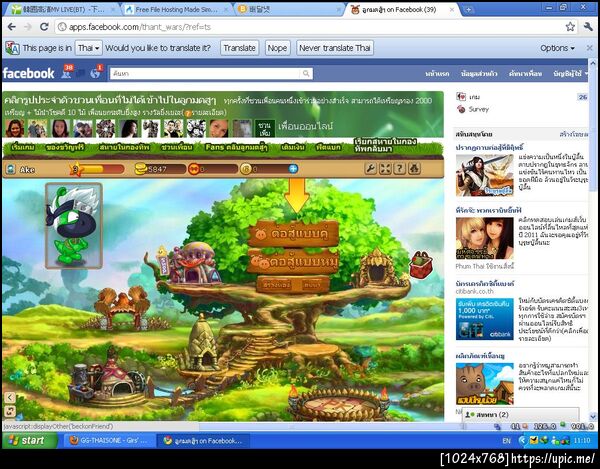Enter the straw hut on the tree's right

377,268
